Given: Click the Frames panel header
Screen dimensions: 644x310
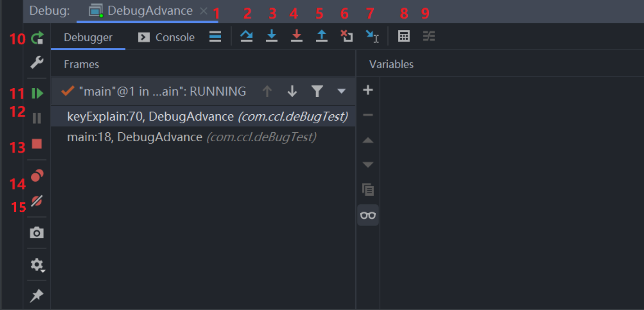Looking at the screenshot, I should click(81, 64).
